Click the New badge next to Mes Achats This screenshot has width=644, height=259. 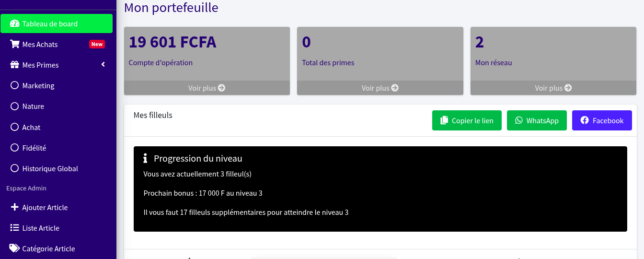click(x=97, y=44)
